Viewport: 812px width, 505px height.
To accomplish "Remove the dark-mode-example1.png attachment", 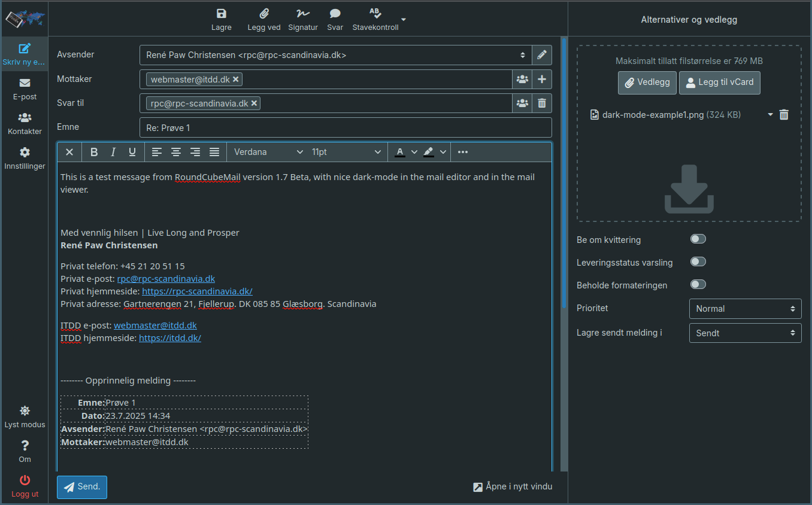I will [x=784, y=114].
